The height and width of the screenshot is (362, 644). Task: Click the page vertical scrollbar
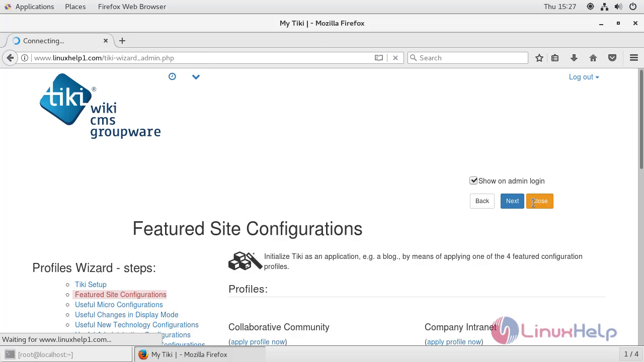click(x=641, y=119)
